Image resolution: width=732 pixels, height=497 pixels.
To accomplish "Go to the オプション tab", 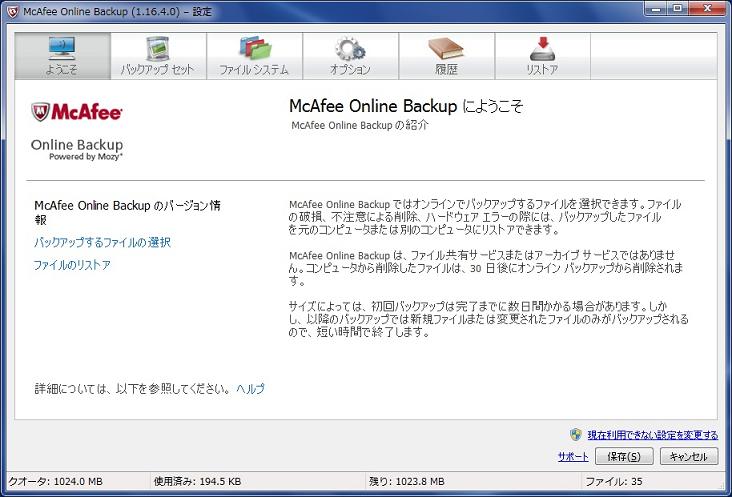I will pyautogui.click(x=351, y=56).
